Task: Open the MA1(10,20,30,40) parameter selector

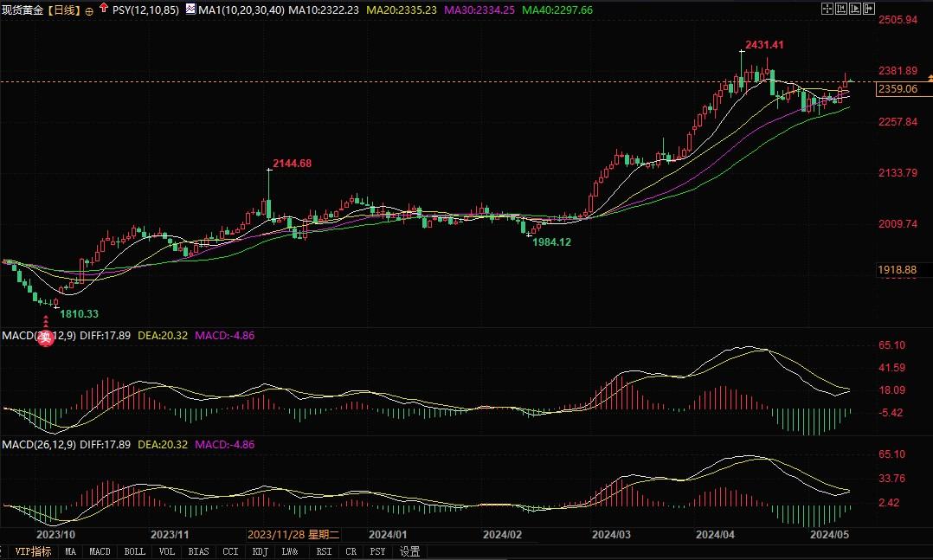Action: coord(241,8)
